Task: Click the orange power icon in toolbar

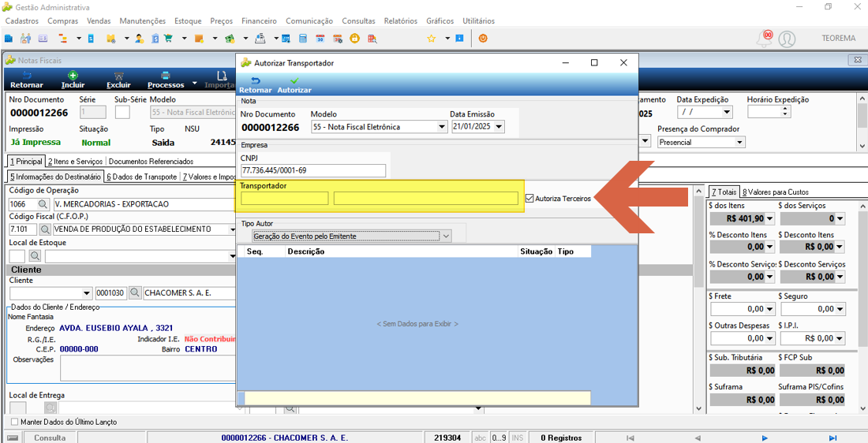Action: click(483, 39)
